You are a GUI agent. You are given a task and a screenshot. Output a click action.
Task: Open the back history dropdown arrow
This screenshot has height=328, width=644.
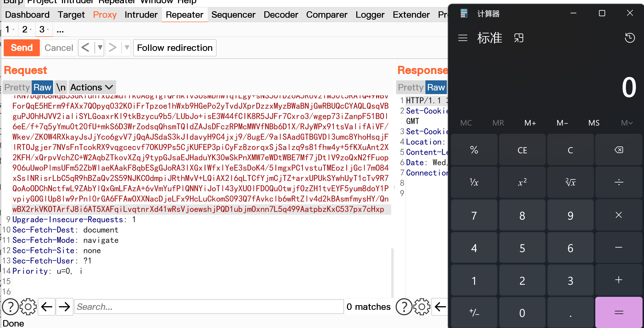click(x=100, y=48)
